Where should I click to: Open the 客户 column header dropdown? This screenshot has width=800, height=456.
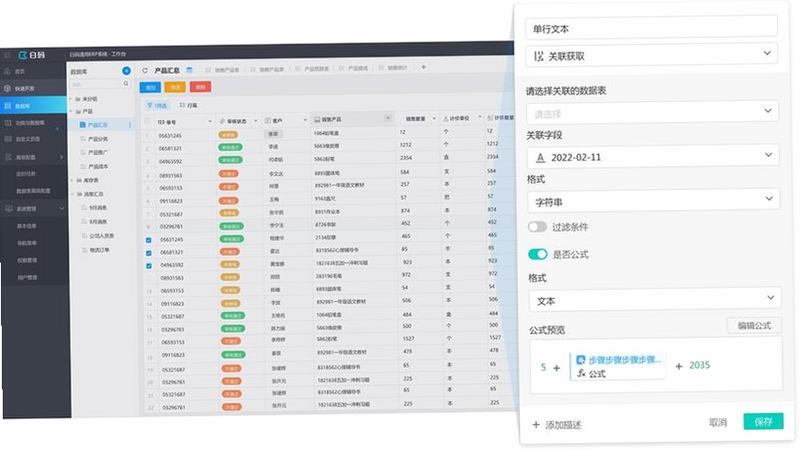305,120
